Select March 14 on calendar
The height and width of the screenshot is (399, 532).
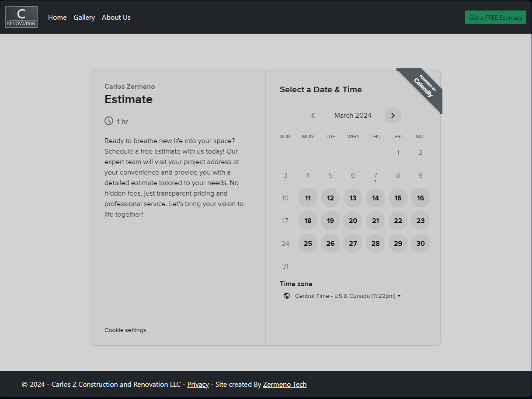tap(376, 198)
